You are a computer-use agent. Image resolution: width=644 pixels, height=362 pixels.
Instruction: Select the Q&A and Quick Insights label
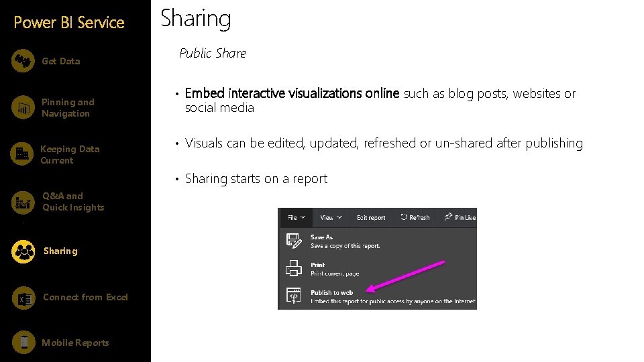pos(73,202)
